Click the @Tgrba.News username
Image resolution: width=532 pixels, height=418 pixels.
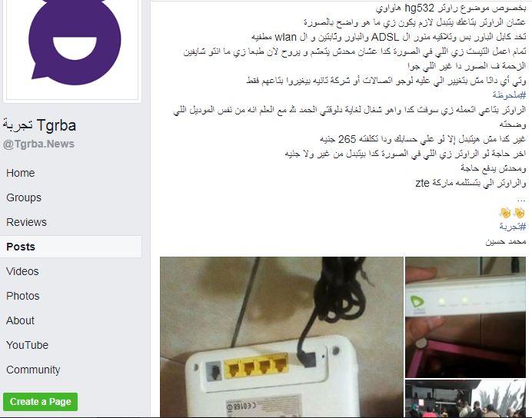click(38, 144)
